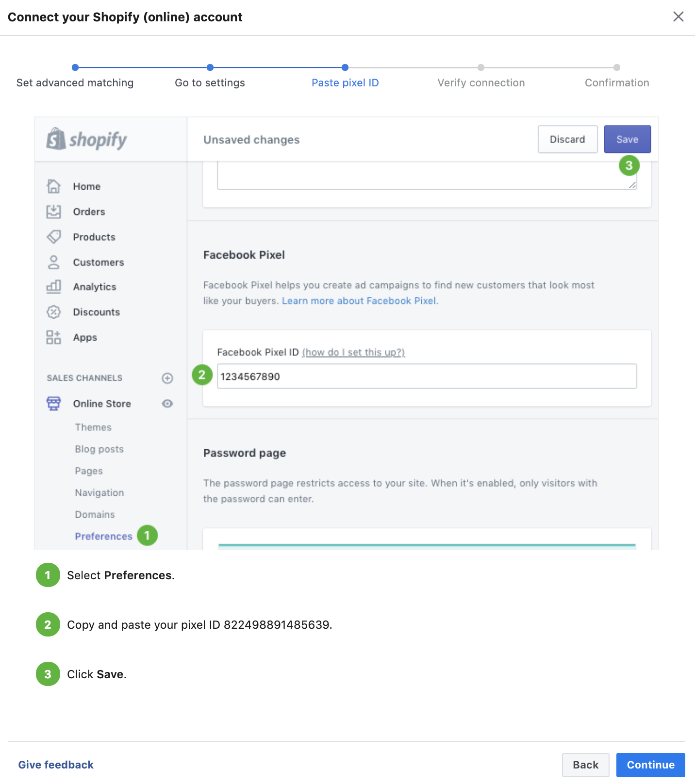Click the text area above Facebook Pixel

click(427, 176)
